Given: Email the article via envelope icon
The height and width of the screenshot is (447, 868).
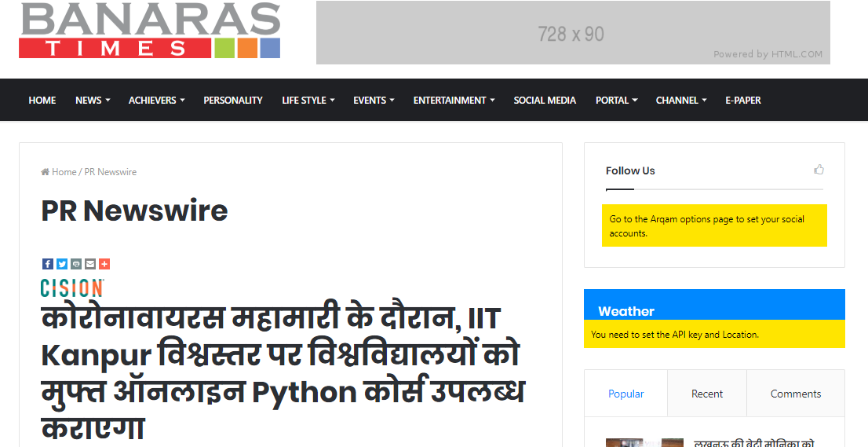Looking at the screenshot, I should coord(90,264).
